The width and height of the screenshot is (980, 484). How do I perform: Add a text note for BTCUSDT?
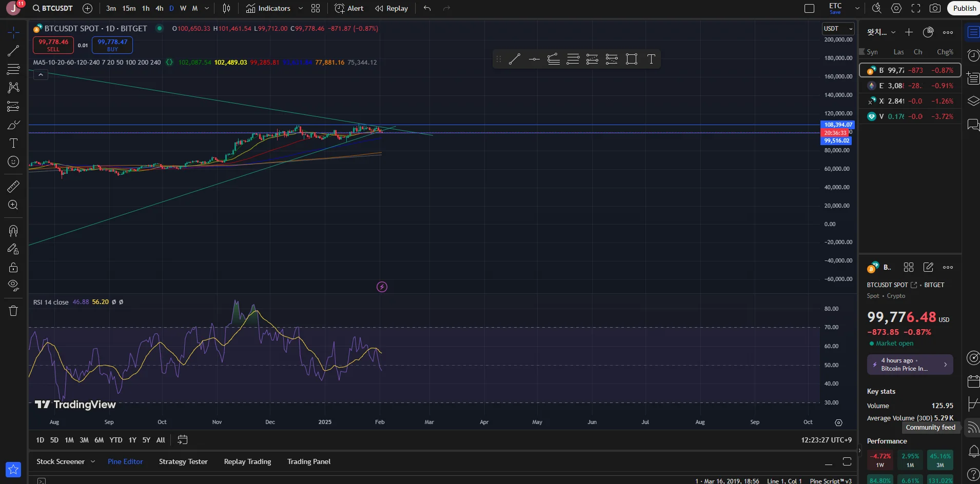(928, 267)
